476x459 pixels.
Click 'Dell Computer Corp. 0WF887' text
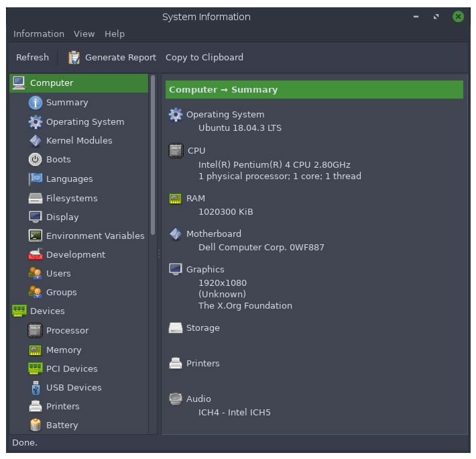point(261,247)
